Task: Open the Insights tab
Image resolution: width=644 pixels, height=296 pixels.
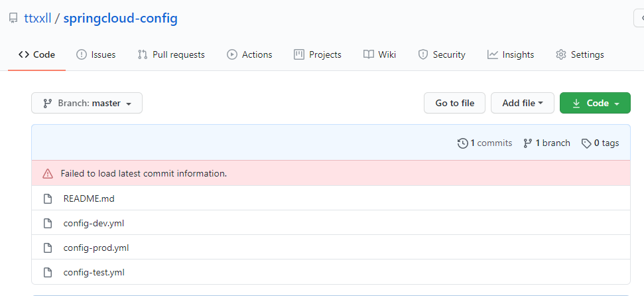Action: point(511,54)
